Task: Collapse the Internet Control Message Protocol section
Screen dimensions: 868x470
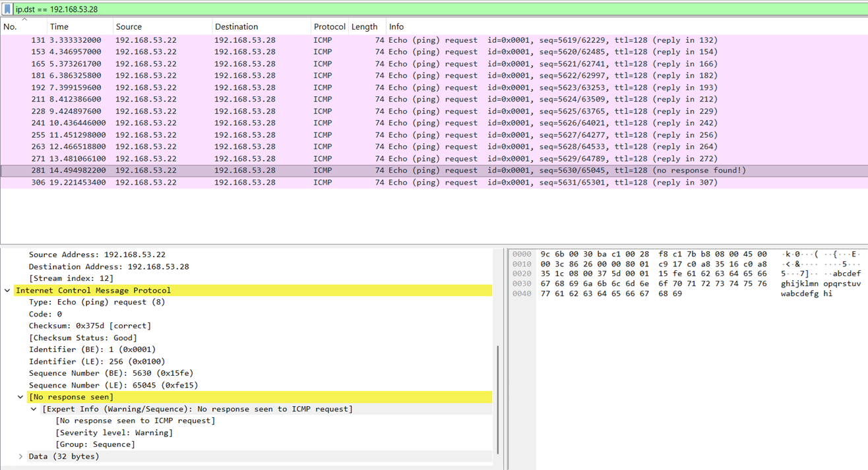Action: (x=7, y=291)
